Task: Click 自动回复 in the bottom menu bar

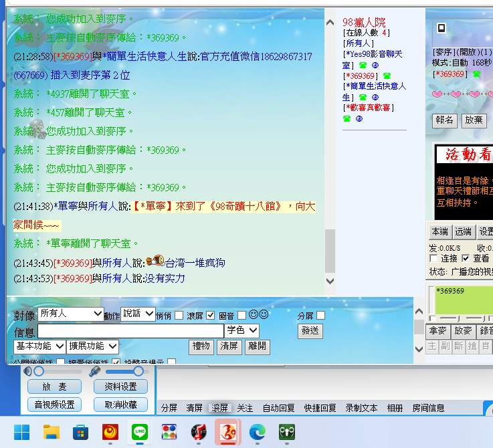Action: point(278,408)
